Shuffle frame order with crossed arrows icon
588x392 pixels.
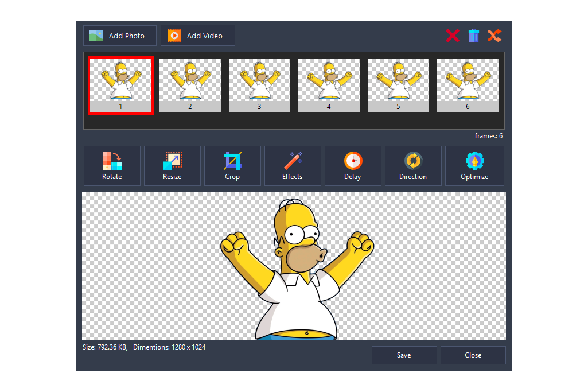pyautogui.click(x=494, y=35)
